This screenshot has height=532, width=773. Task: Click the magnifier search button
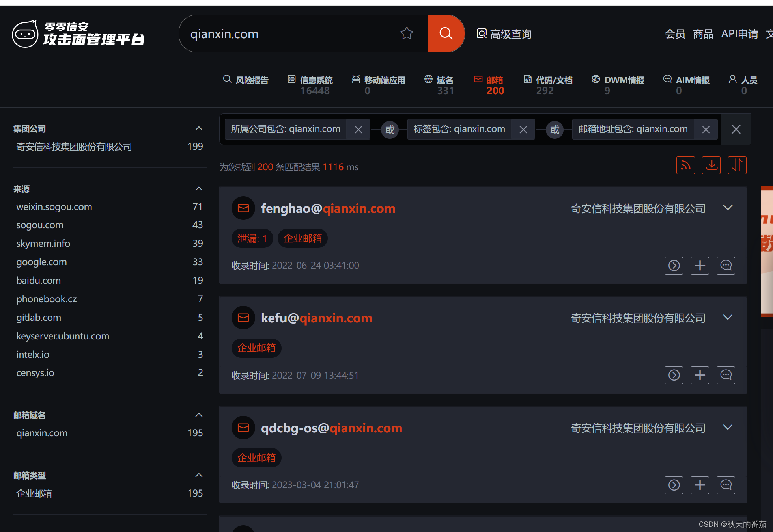[446, 33]
